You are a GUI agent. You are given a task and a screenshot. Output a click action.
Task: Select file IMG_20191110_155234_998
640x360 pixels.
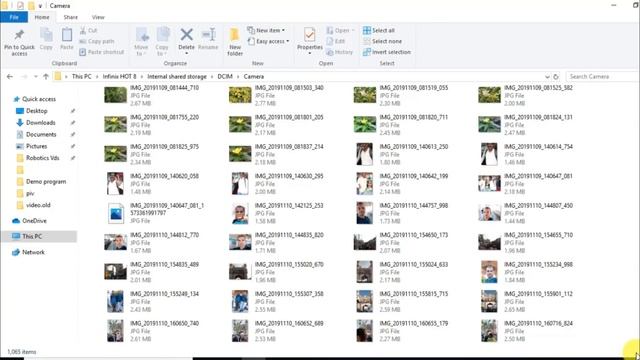pos(526,272)
